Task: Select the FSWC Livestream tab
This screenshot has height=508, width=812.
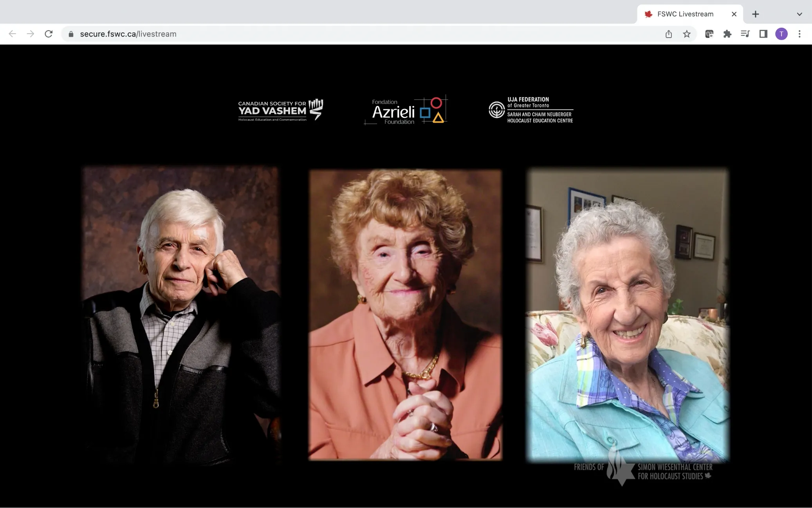Action: pos(685,14)
